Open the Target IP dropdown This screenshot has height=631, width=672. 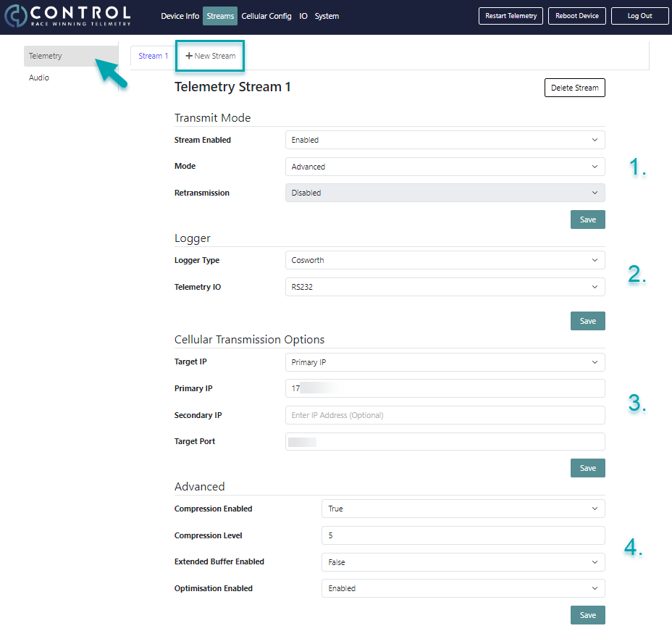[x=445, y=362]
